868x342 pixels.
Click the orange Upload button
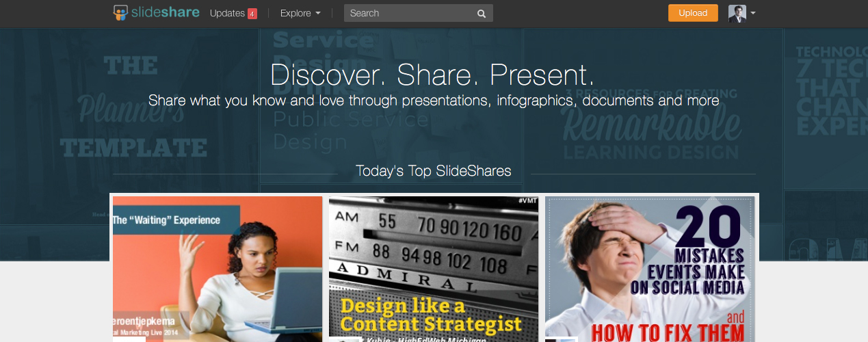point(693,13)
